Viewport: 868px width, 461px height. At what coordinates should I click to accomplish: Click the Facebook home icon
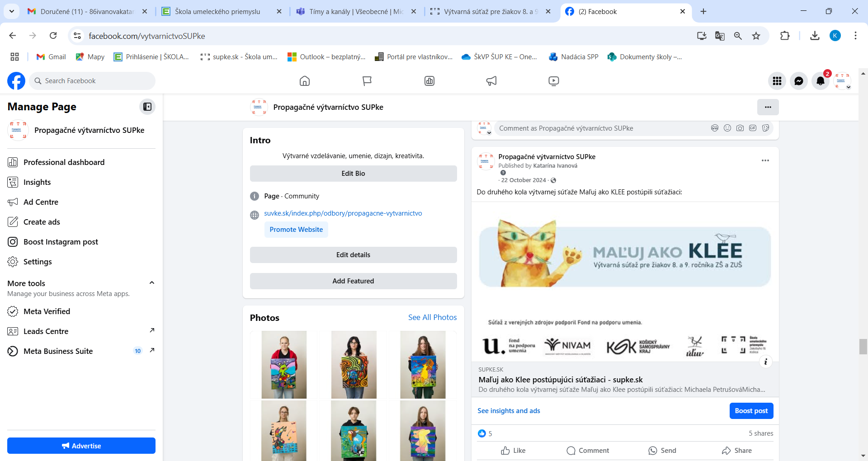click(305, 81)
